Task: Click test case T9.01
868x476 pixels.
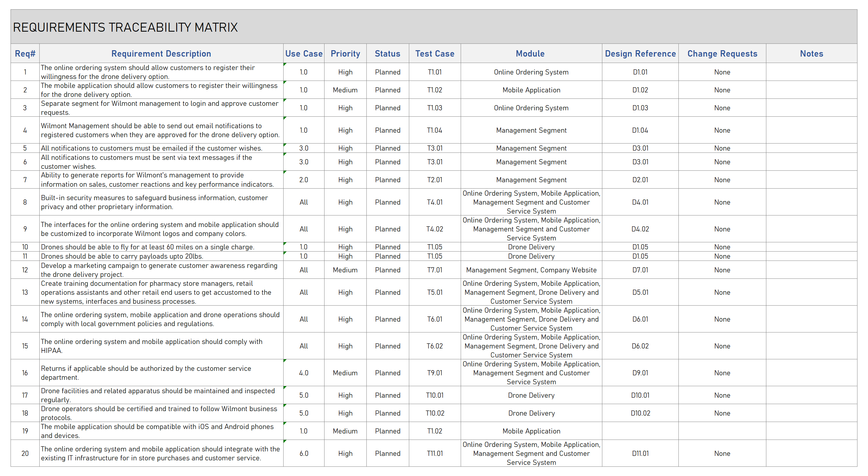Action: 435,373
